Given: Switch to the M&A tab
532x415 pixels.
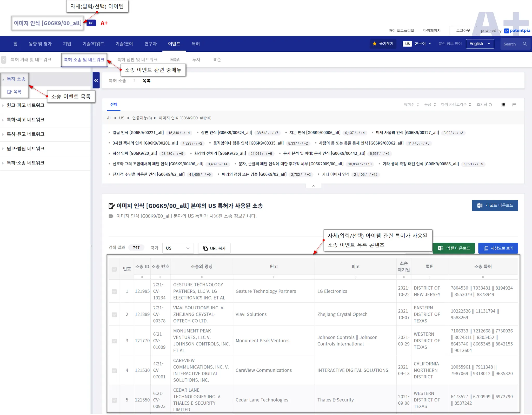Looking at the screenshot, I should click(175, 60).
